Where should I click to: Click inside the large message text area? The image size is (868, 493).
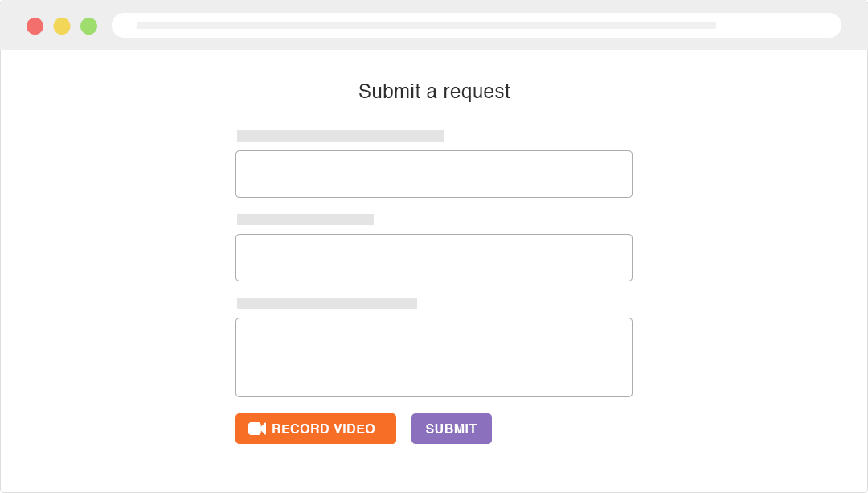click(x=433, y=357)
